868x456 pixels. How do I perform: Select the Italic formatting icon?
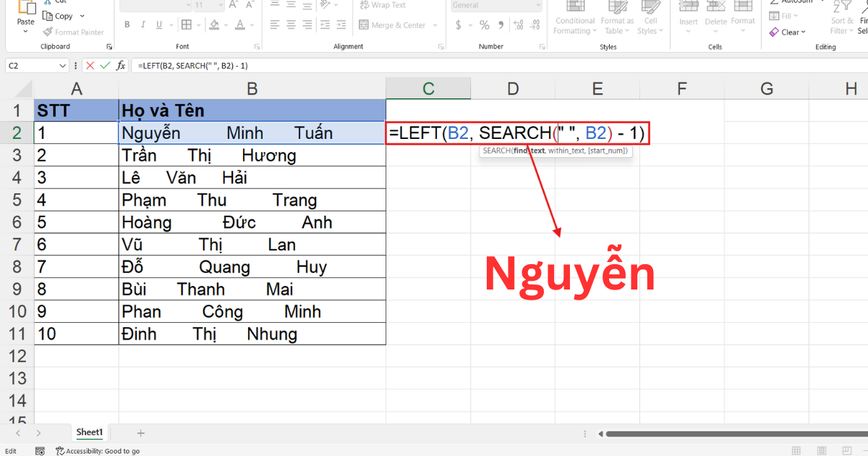pos(143,25)
